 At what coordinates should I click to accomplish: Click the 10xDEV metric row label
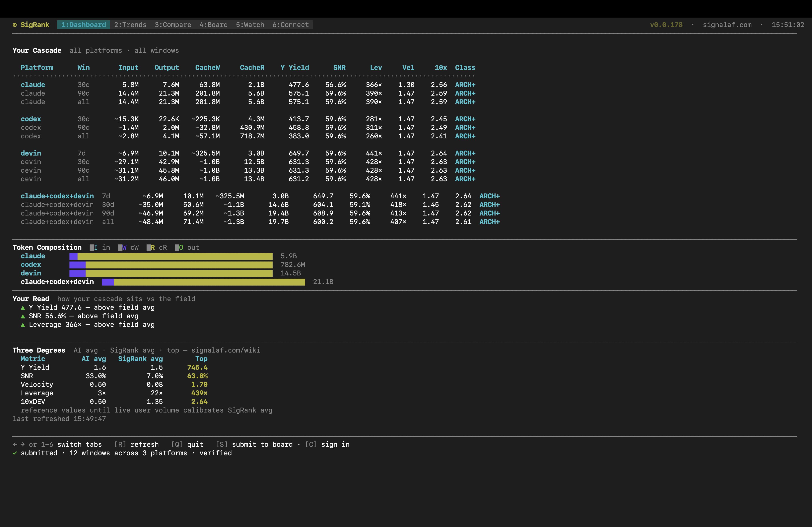pos(33,402)
